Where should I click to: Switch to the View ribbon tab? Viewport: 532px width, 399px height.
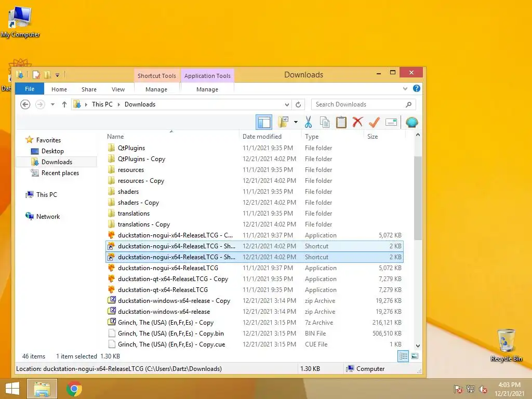click(x=118, y=89)
